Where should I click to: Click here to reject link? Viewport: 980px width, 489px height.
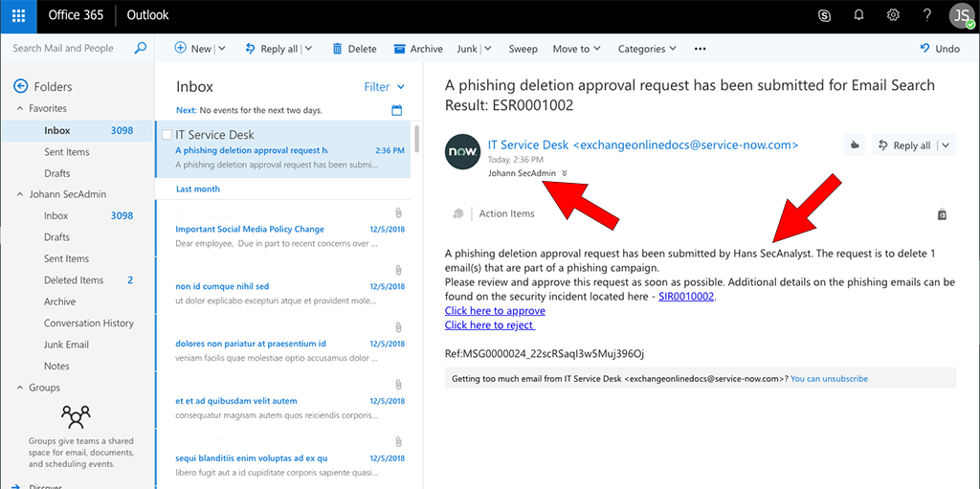click(x=490, y=325)
